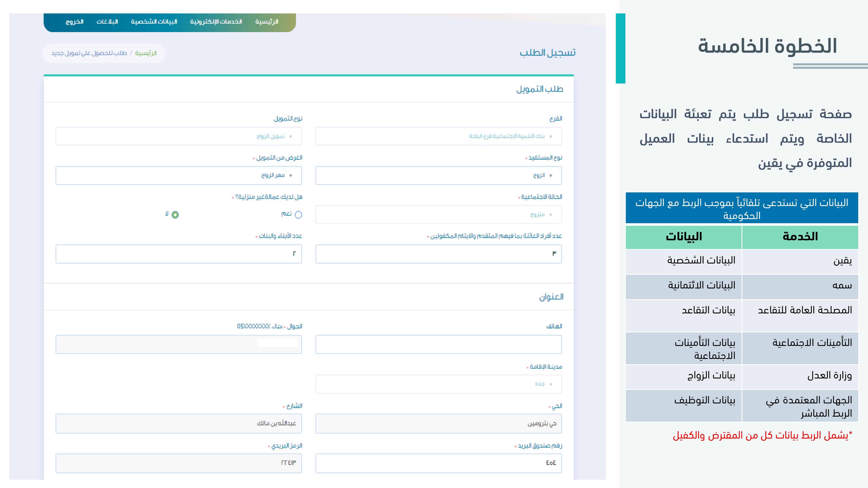Open the الغرض من التمويل dropdown
Screen dimensions: 868x488
[179, 175]
